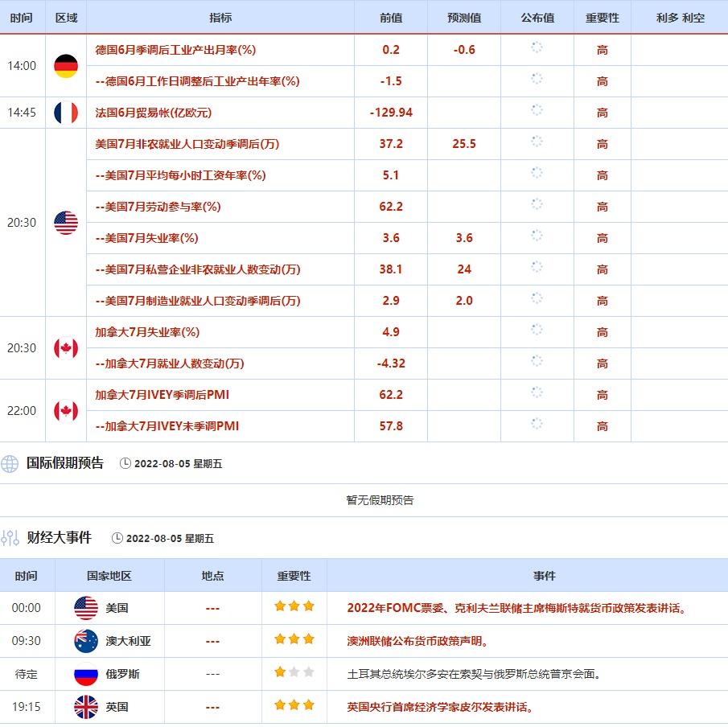This screenshot has width=728, height=727.
Task: Click the one-star importance rating for 俄罗斯
Action: pos(281,673)
